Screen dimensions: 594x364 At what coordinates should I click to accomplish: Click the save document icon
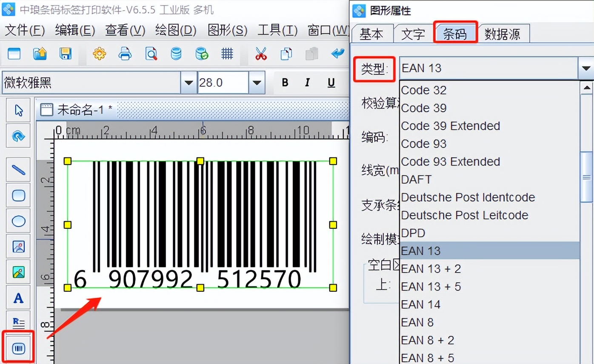point(65,54)
